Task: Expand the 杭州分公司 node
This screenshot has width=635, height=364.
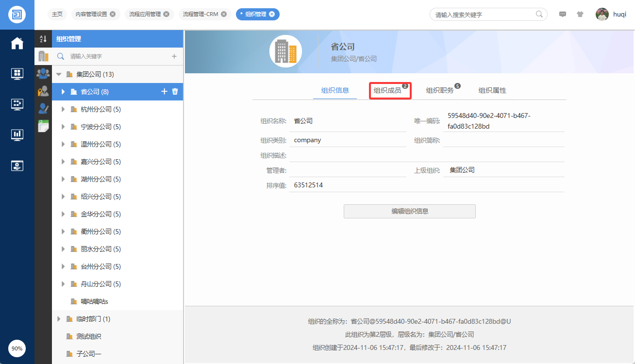Action: pos(63,109)
